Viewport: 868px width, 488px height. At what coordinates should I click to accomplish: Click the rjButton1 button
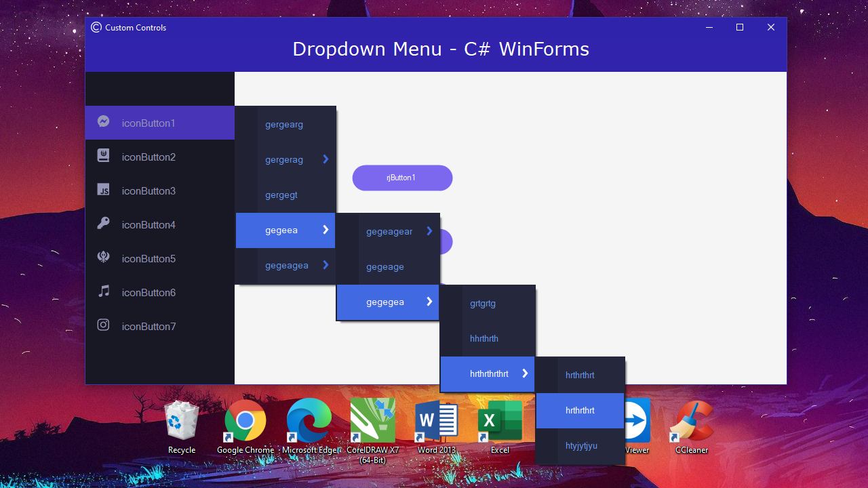[402, 178]
